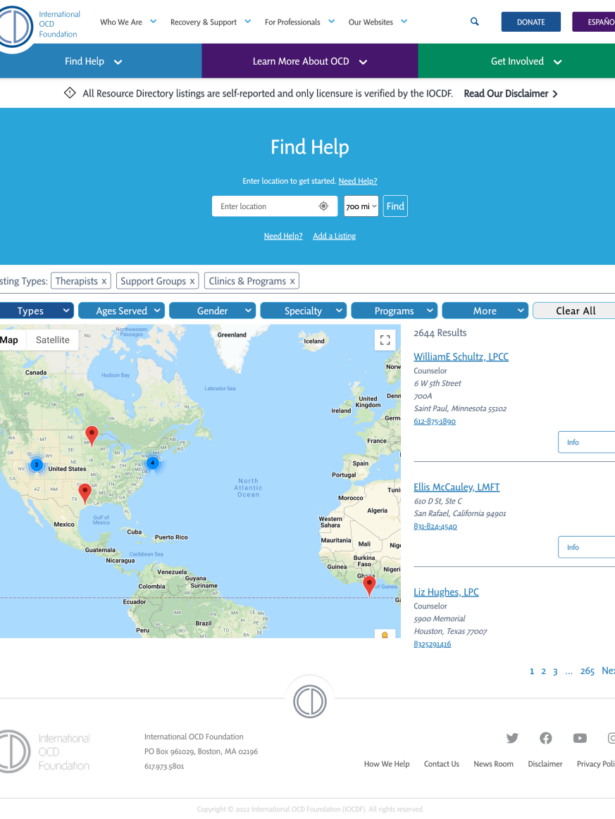Open the YouTube icon in footer
The width and height of the screenshot is (615, 819).
(x=579, y=738)
